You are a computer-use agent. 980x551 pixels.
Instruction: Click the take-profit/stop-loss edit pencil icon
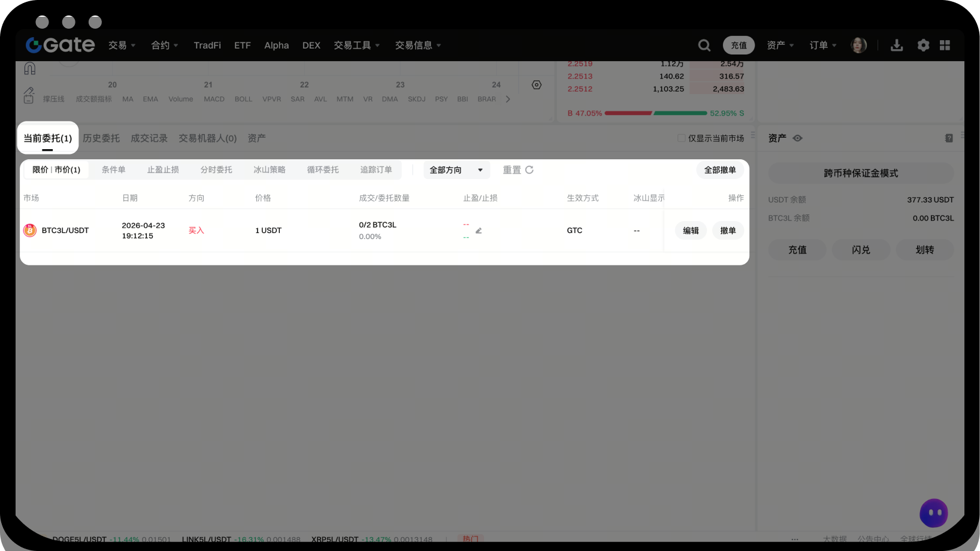point(479,231)
